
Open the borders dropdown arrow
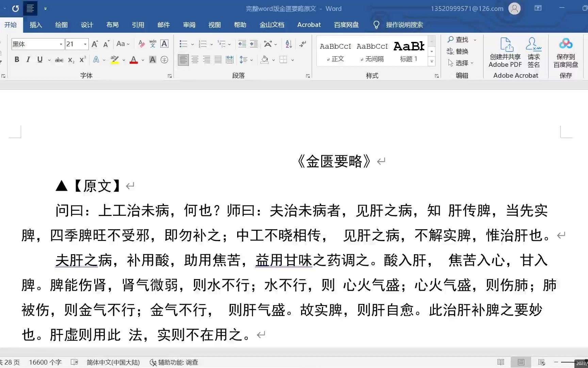click(x=293, y=60)
